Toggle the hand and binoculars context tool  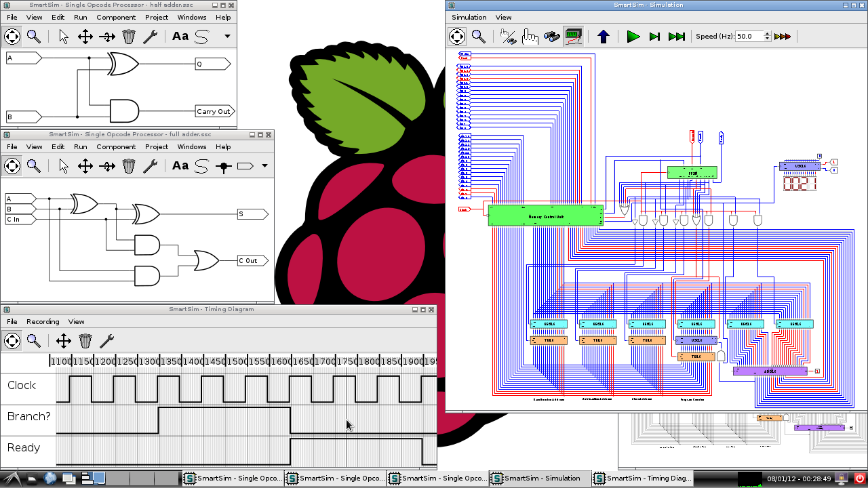click(x=509, y=36)
